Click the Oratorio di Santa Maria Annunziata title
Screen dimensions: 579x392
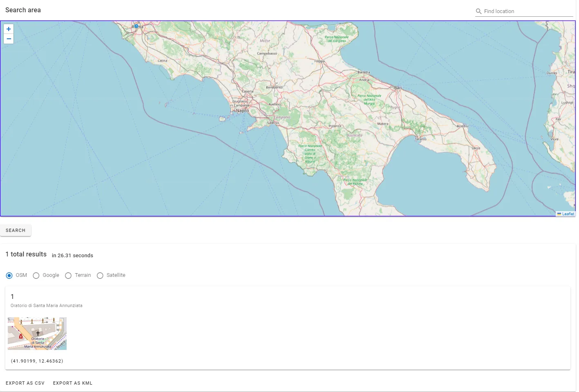pos(47,305)
